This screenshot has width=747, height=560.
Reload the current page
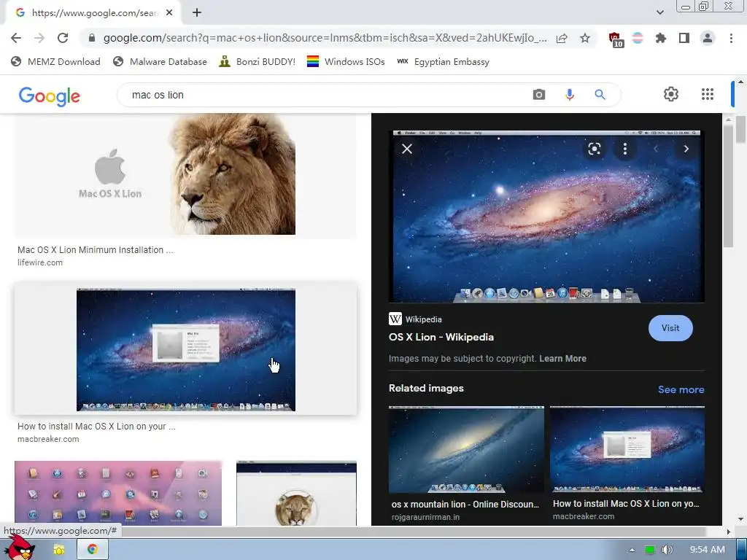63,38
